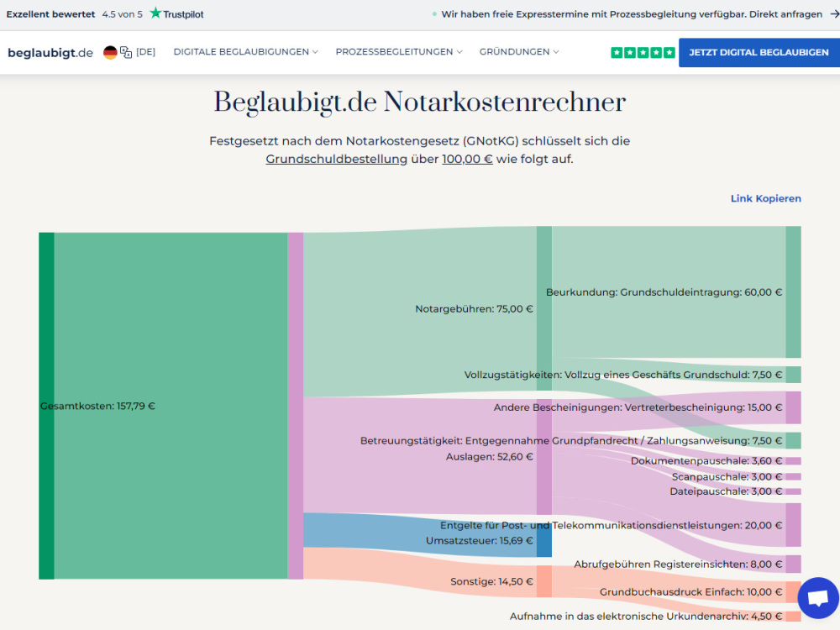Viewport: 840px width, 630px height.
Task: Click Grundbuchausdruck Einfach: 10,00 € label
Action: pos(691,592)
